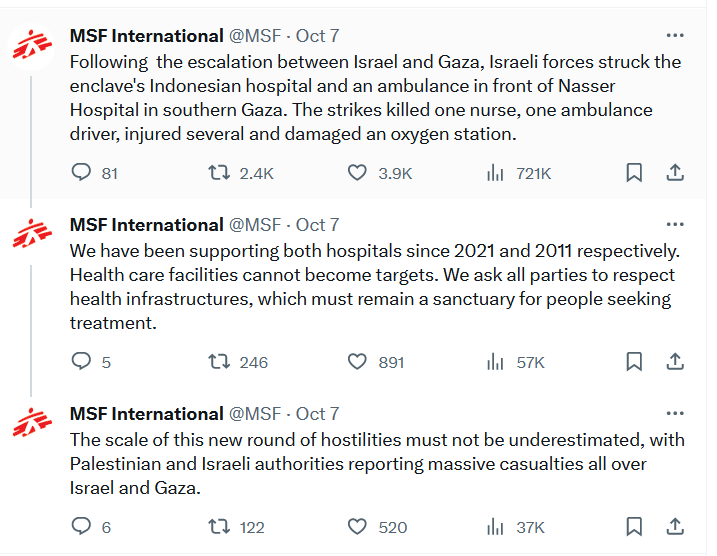The width and height of the screenshot is (717, 556).
Task: Repost the tweet with 246 reposts
Action: (x=219, y=361)
